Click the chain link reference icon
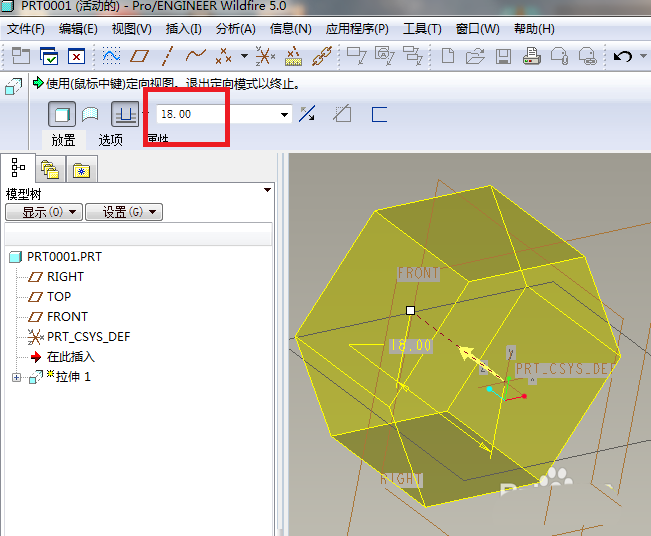 point(322,56)
